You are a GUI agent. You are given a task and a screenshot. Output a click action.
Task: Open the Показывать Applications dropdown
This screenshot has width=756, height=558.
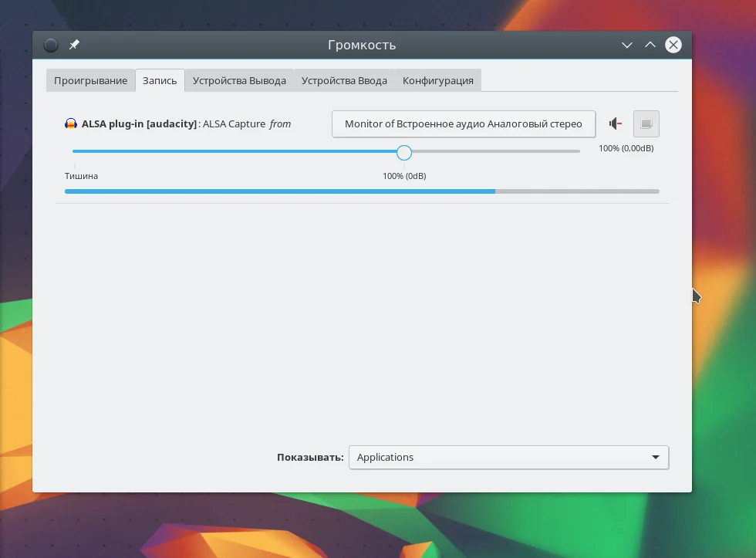pyautogui.click(x=508, y=457)
